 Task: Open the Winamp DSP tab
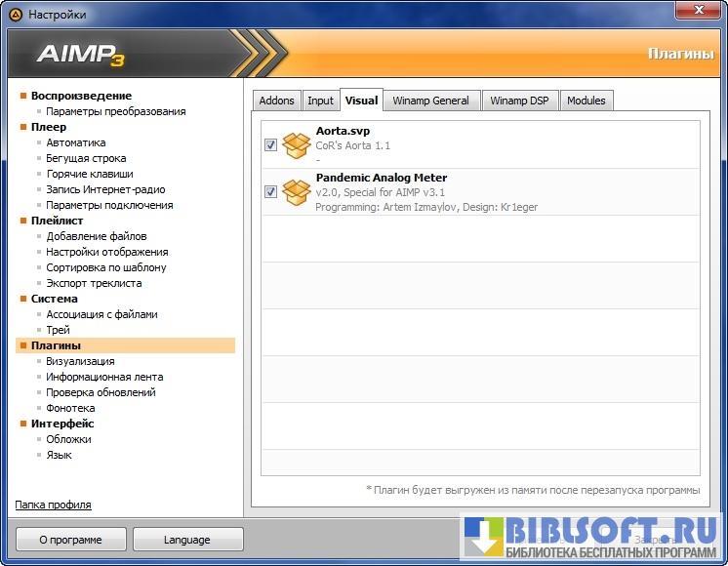(x=518, y=101)
